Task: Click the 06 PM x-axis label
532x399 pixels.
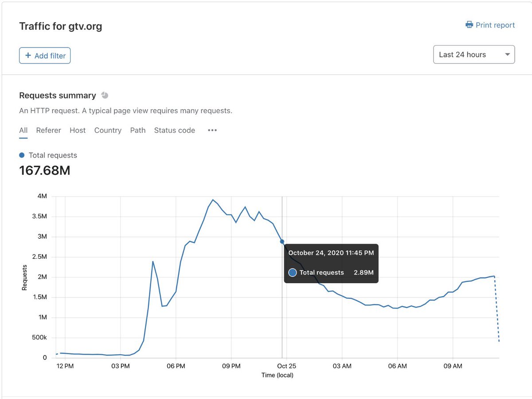Action: tap(176, 366)
